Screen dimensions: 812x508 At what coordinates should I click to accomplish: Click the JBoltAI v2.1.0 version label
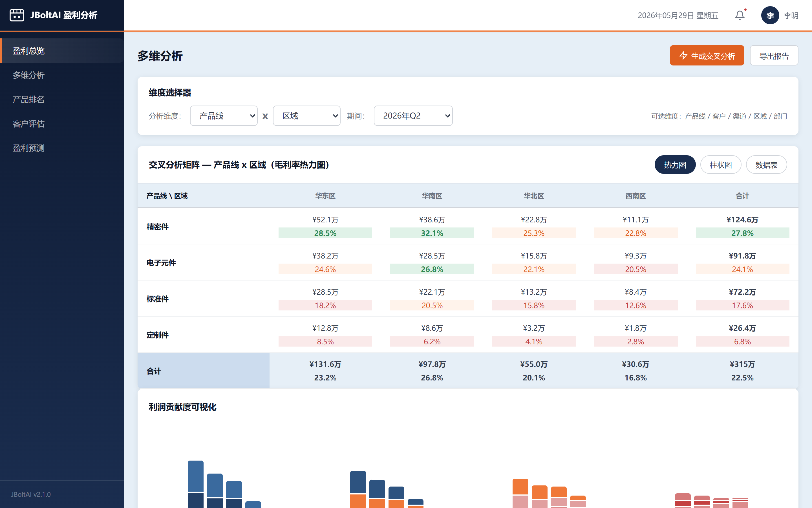pos(31,494)
